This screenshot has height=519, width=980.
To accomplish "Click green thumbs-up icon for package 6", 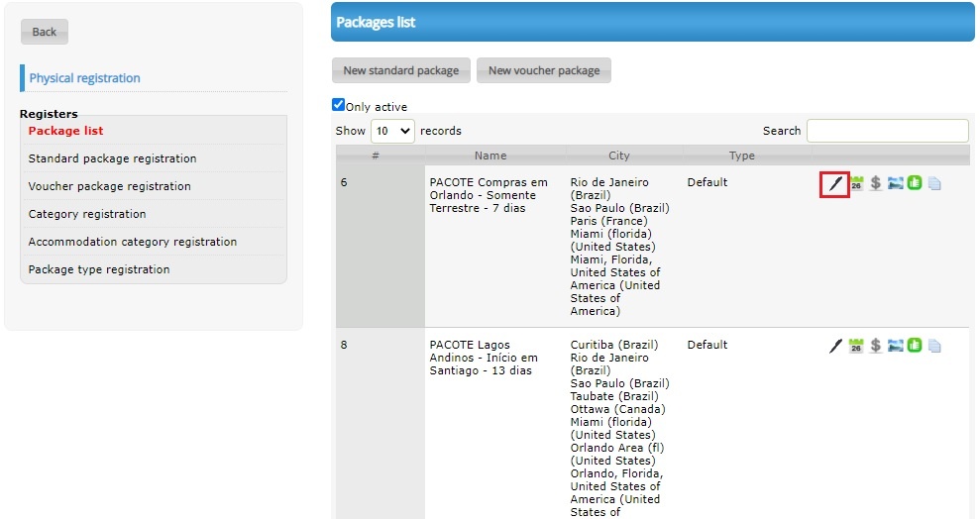I will 915,183.
